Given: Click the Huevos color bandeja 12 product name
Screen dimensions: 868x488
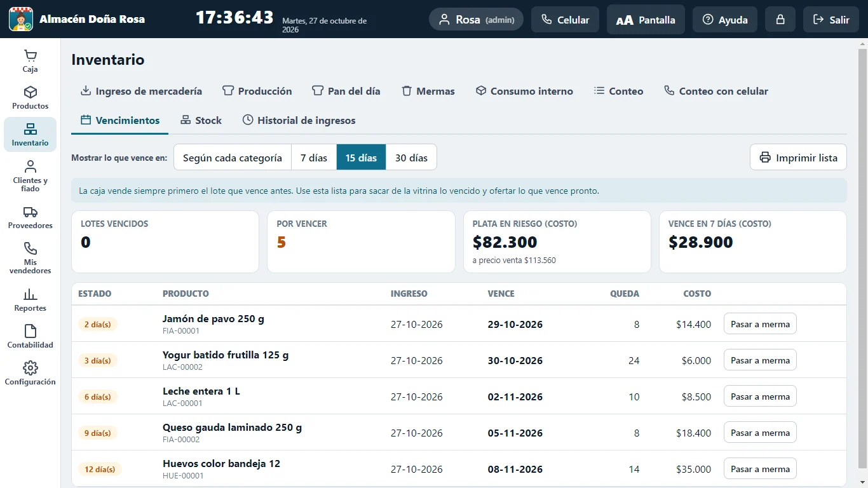Looking at the screenshot, I should [221, 463].
